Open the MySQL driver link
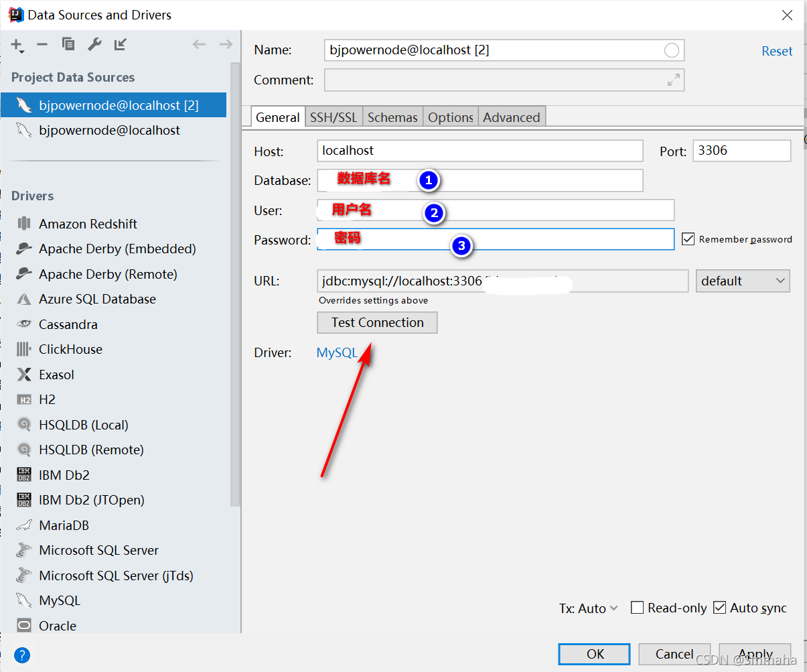Viewport: 807px width, 672px height. [x=337, y=352]
